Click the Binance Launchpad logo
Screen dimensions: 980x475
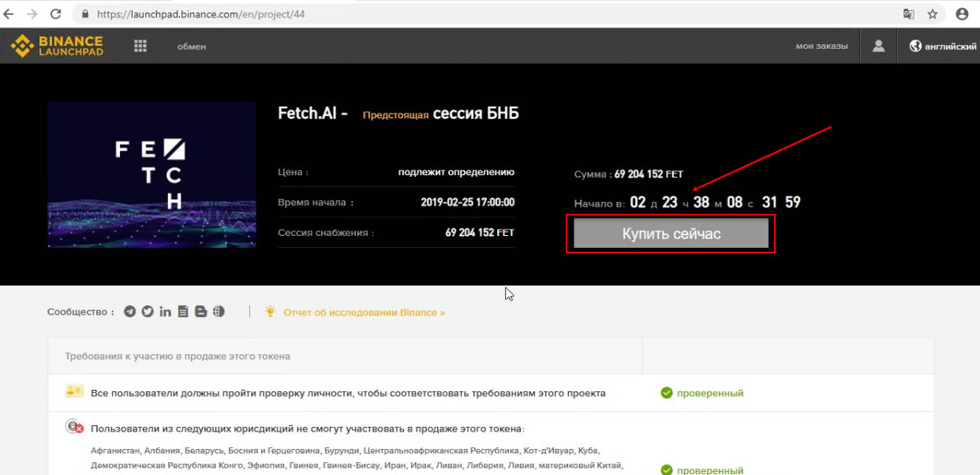point(57,46)
